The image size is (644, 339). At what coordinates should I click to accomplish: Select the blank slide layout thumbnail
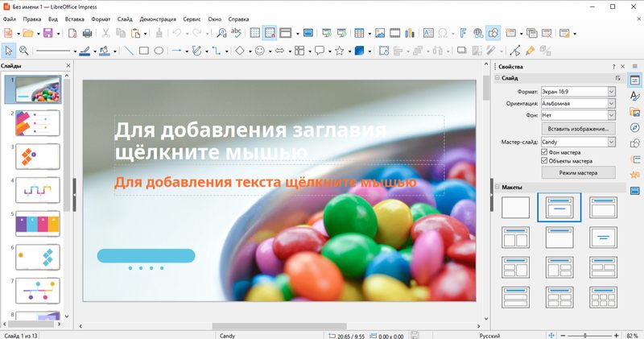coord(515,207)
